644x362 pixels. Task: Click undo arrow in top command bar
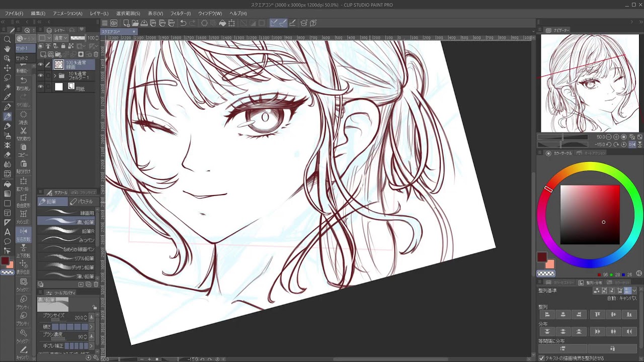[x=183, y=23]
